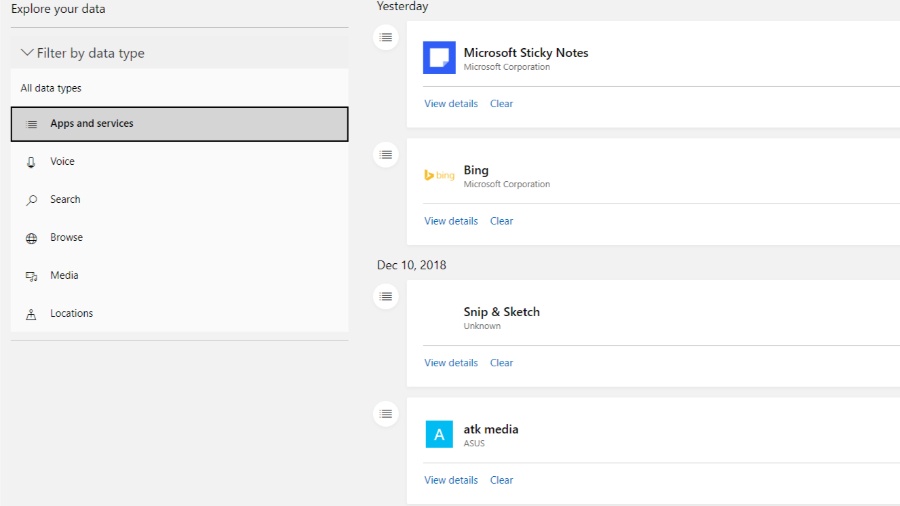Click the Apps and services list icon
The width and height of the screenshot is (900, 506).
click(x=32, y=124)
